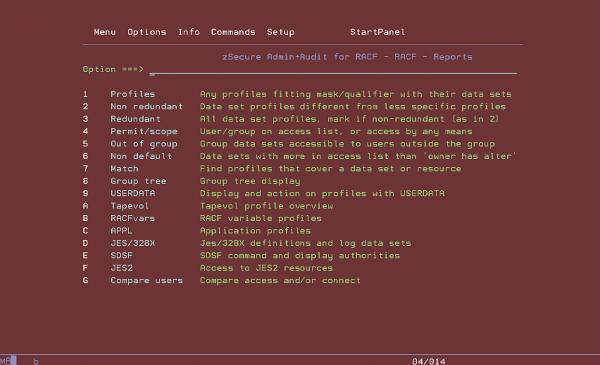
Task: Open the Info pull-down
Action: (189, 32)
